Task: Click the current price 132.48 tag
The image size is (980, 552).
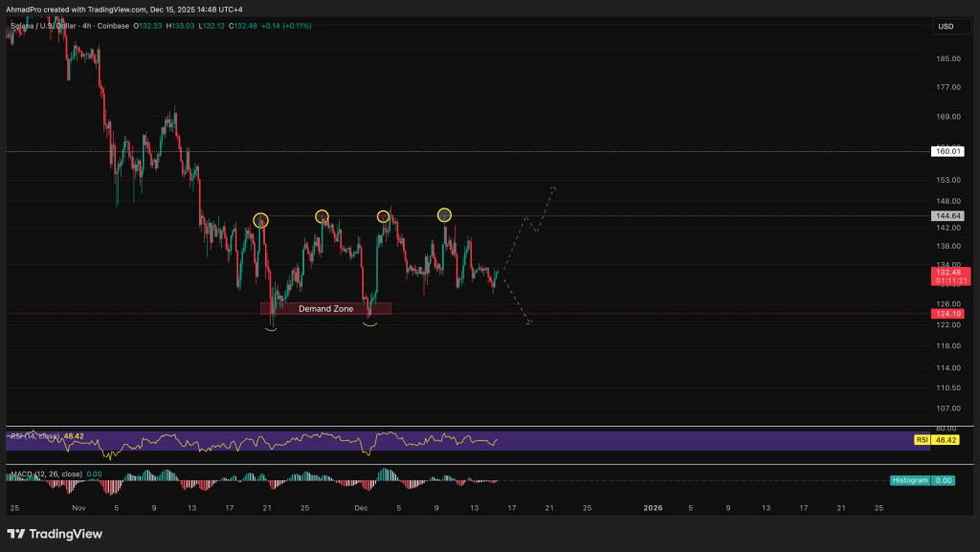Action: tap(949, 273)
